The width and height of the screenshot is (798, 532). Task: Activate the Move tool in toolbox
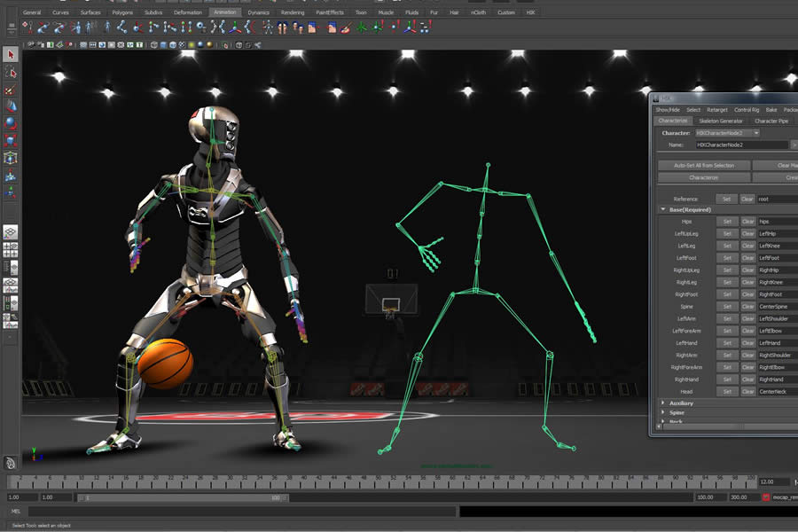pyautogui.click(x=11, y=106)
